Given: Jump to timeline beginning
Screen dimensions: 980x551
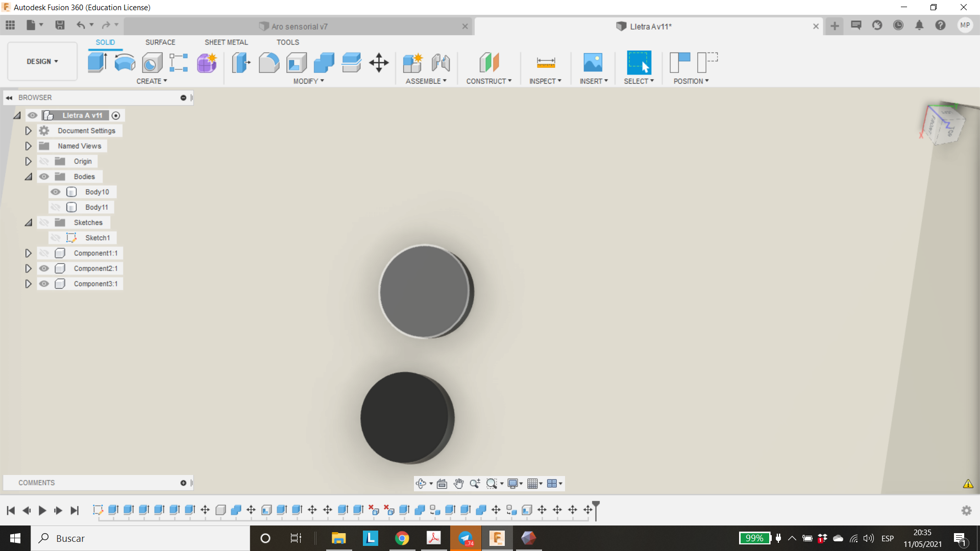Looking at the screenshot, I should point(11,510).
